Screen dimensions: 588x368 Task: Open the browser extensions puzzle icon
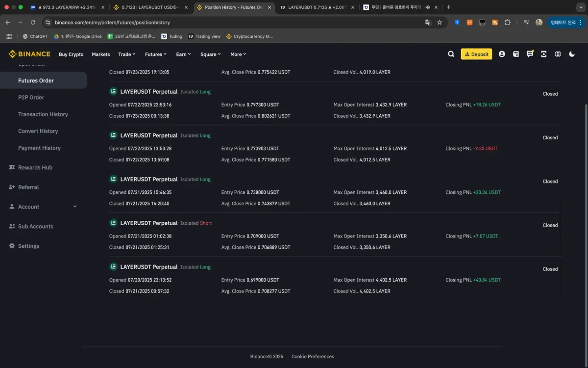(508, 22)
